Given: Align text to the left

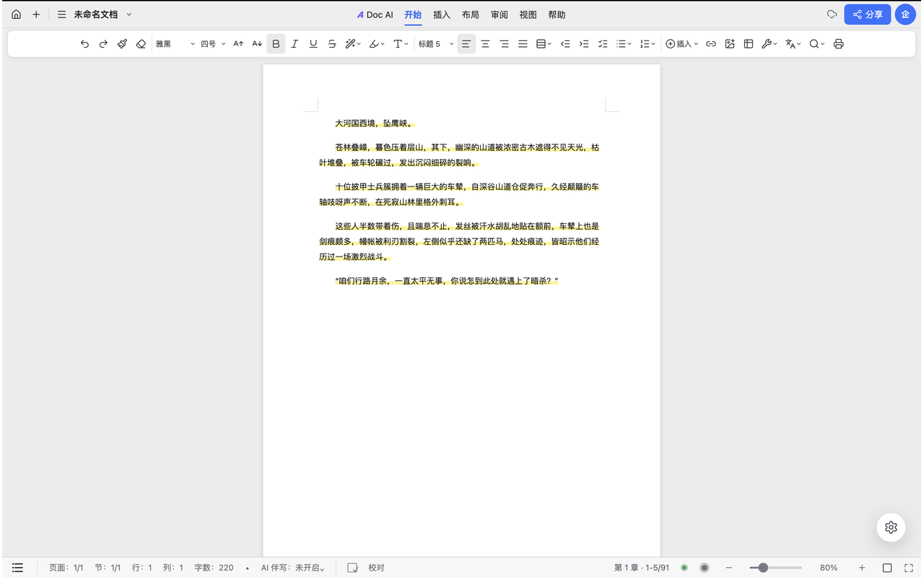Looking at the screenshot, I should pos(466,44).
